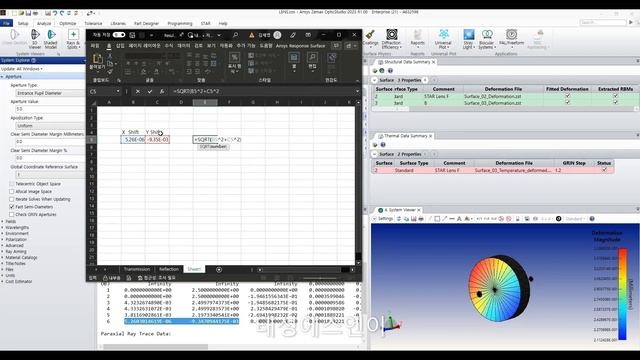Open the Coatings tool
This screenshot has width=640, height=360.
(371, 39)
